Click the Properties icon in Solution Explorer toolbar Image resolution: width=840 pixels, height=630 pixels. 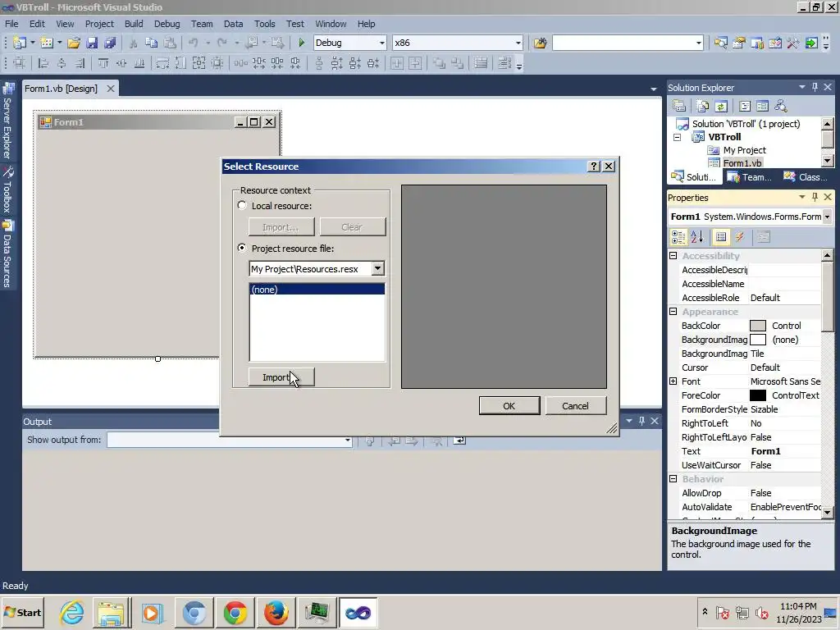(679, 106)
